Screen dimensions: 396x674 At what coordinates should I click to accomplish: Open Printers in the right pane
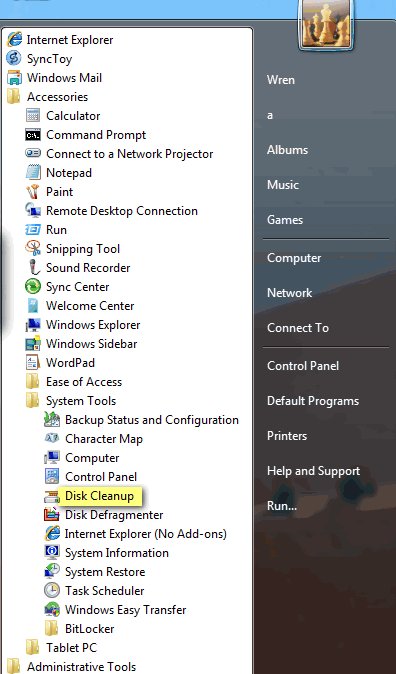tap(287, 436)
